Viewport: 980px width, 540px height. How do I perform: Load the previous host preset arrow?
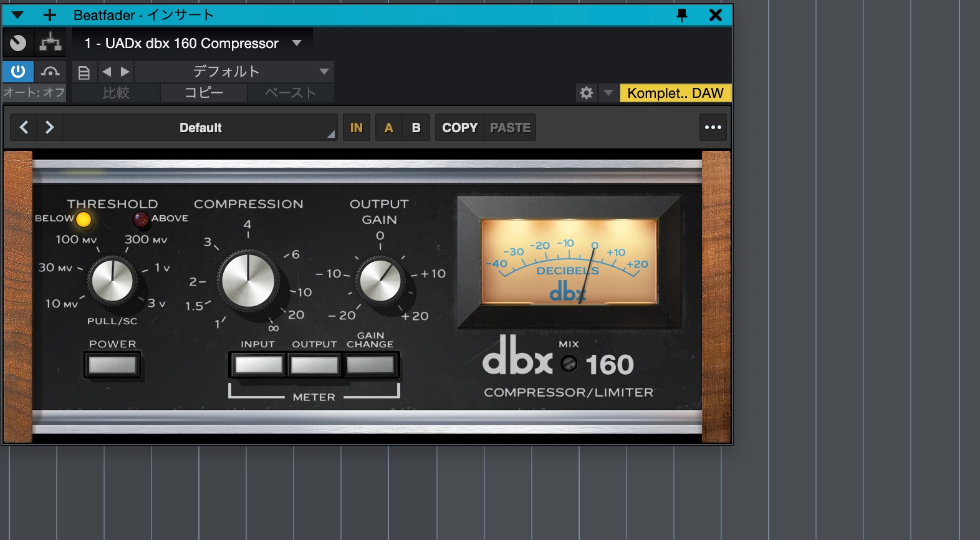click(x=107, y=72)
